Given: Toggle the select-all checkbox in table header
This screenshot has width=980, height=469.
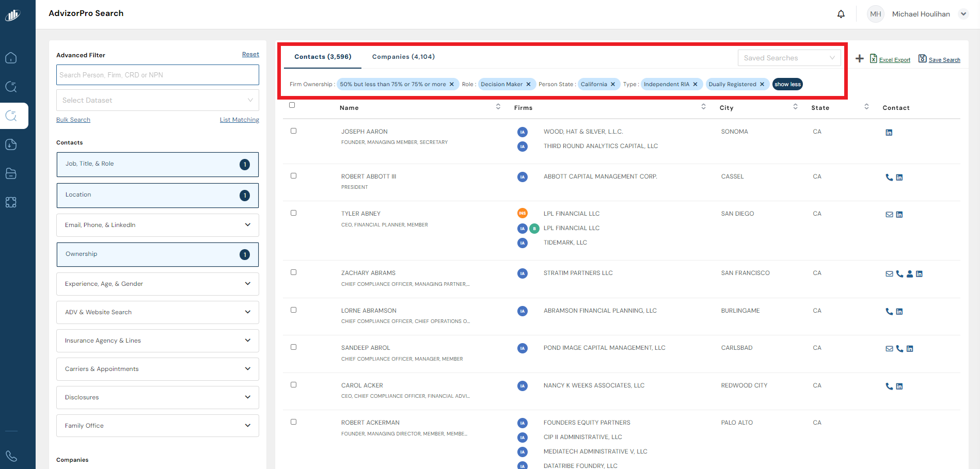Looking at the screenshot, I should 292,105.
